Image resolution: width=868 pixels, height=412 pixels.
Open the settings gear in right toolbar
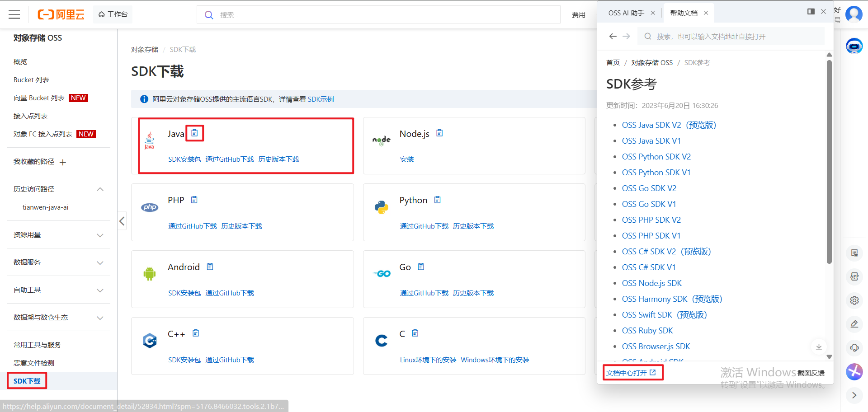854,300
